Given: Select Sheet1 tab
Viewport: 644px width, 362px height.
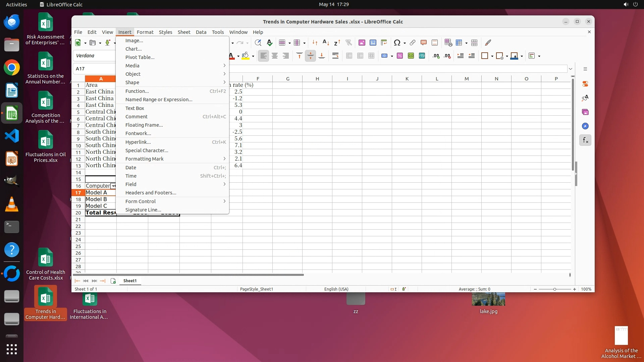Looking at the screenshot, I should tap(130, 281).
